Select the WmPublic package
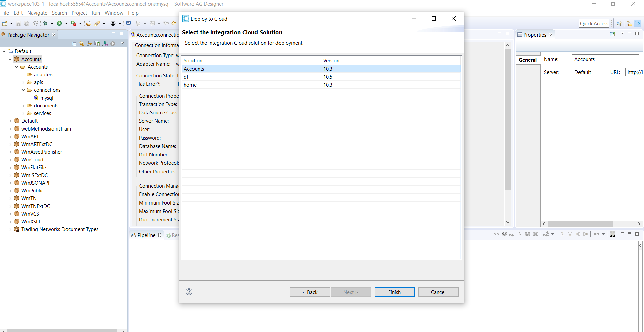The width and height of the screenshot is (644, 332). tap(32, 190)
